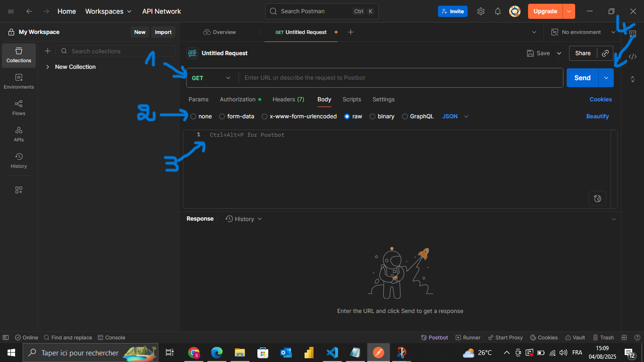Open the configure sidebar grid icon
This screenshot has height=362, width=644.
coord(19,190)
